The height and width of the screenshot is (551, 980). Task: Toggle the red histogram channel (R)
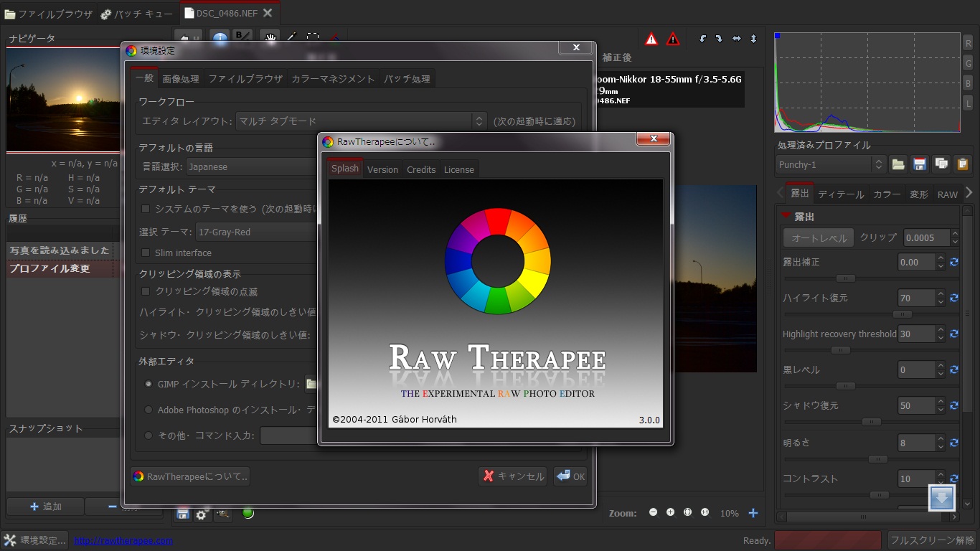coord(968,43)
